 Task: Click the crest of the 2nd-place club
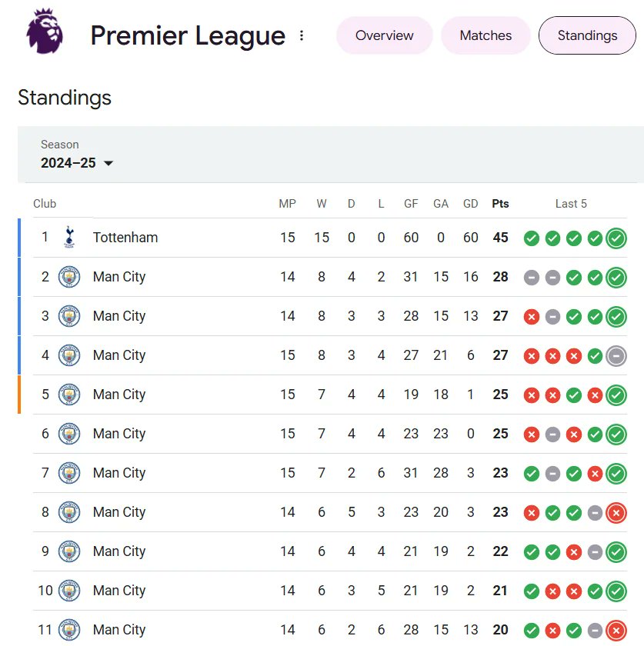click(69, 277)
